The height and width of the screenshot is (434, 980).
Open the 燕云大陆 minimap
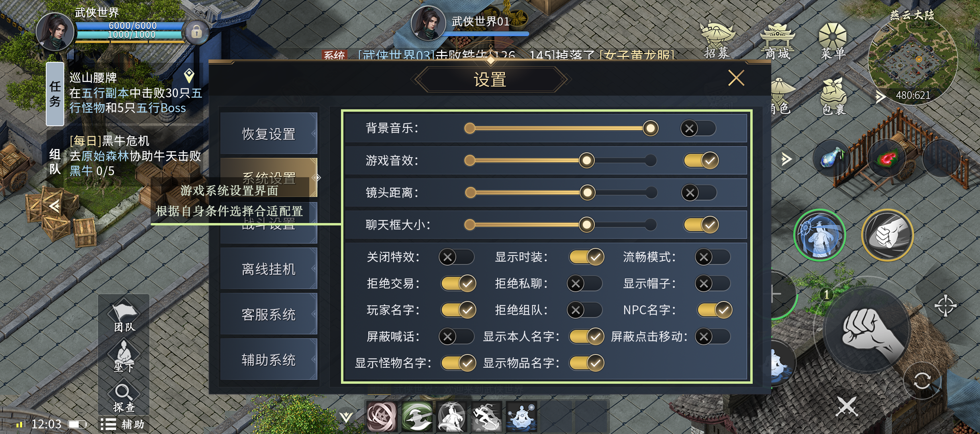[913, 60]
